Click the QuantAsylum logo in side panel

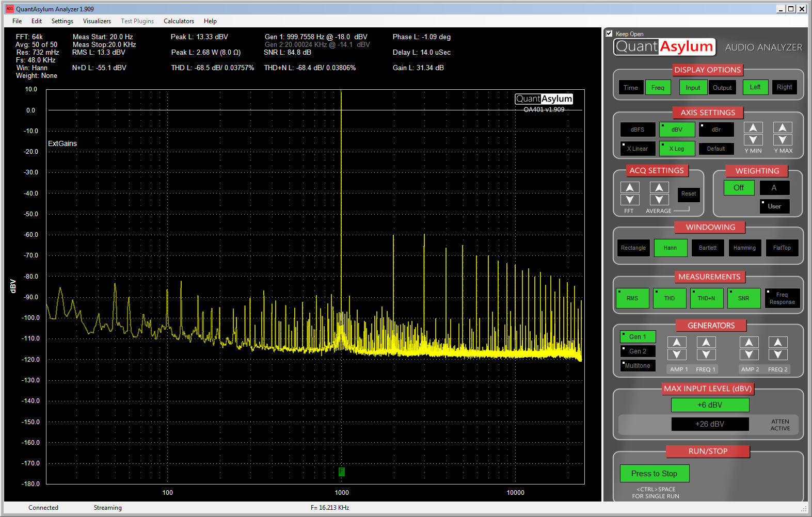pyautogui.click(x=664, y=47)
